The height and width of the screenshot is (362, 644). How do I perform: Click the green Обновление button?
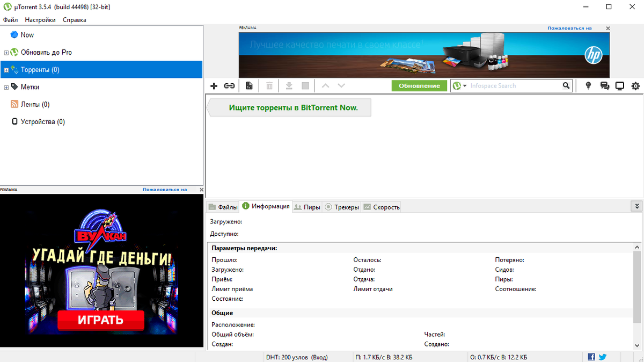pyautogui.click(x=419, y=86)
